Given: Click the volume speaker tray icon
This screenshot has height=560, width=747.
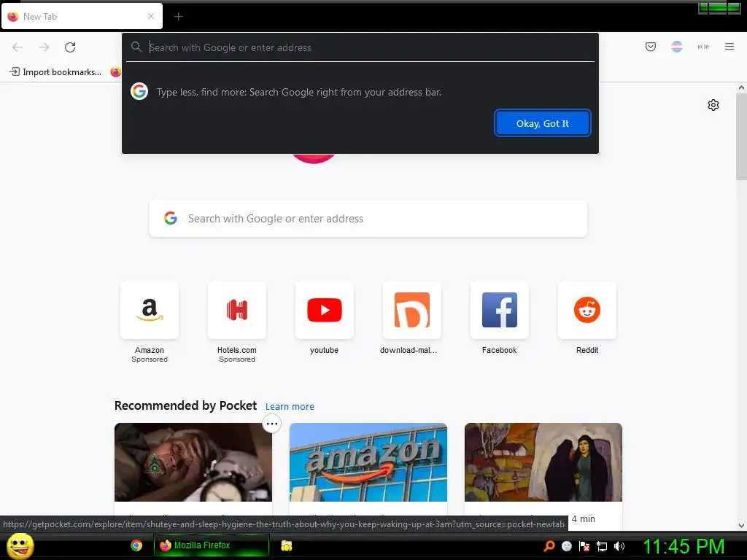Looking at the screenshot, I should (x=619, y=546).
